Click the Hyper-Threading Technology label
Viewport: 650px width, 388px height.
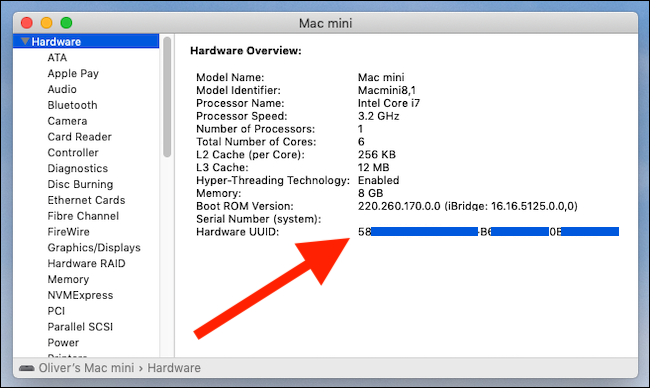tap(273, 180)
